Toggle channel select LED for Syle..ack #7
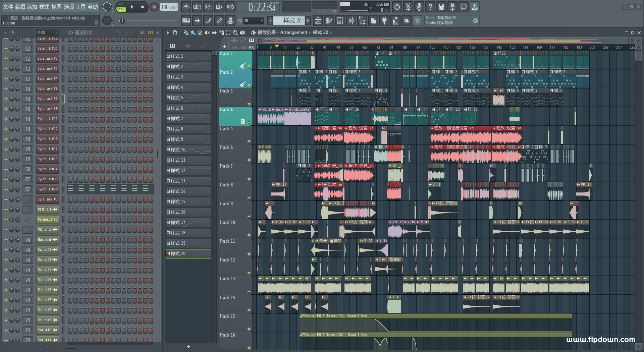The height and width of the screenshot is (352, 644). 63,99
